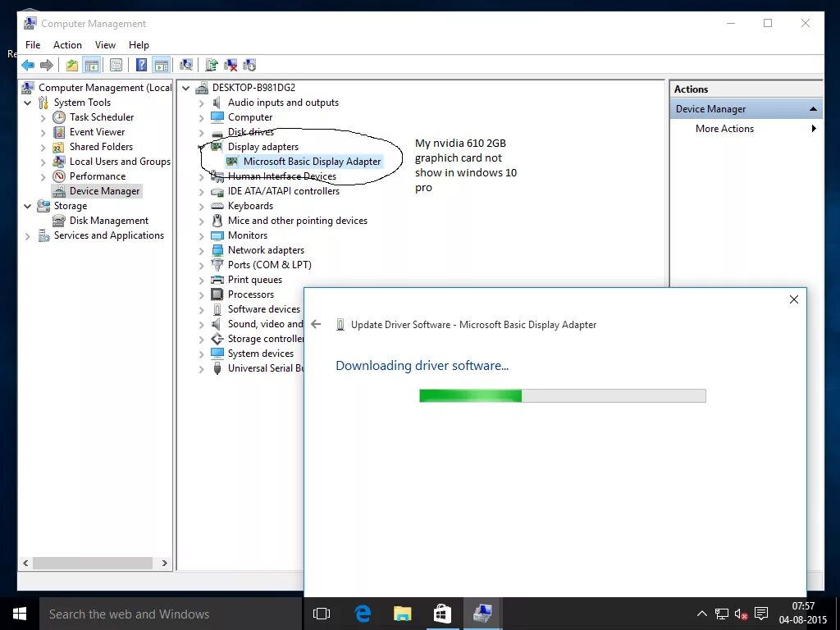Select Computer Management (Local) root node
840x630 pixels.
tap(105, 88)
